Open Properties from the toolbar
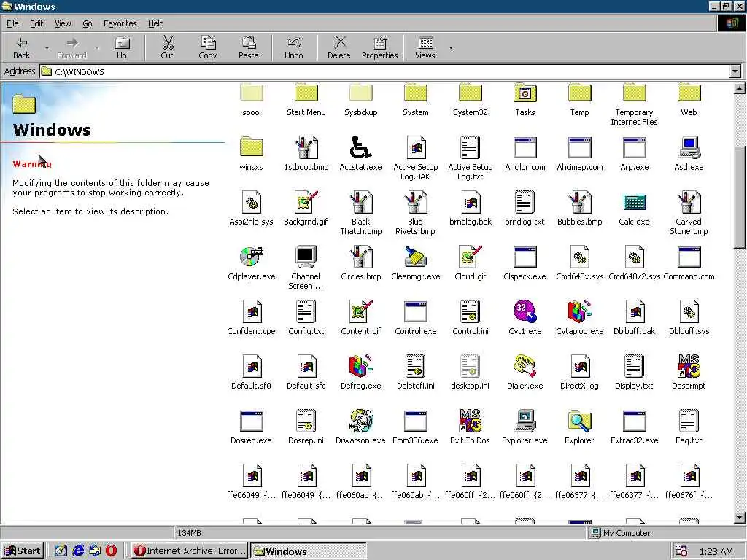 379,47
